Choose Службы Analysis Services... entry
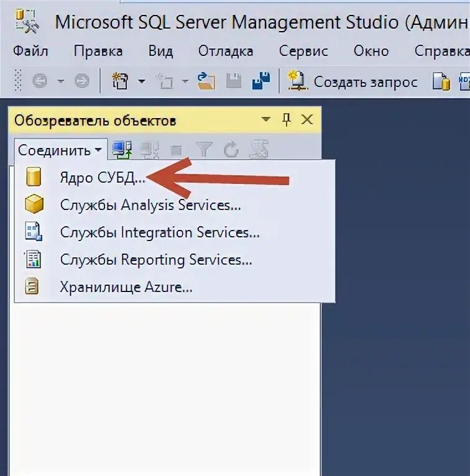 pos(150,205)
